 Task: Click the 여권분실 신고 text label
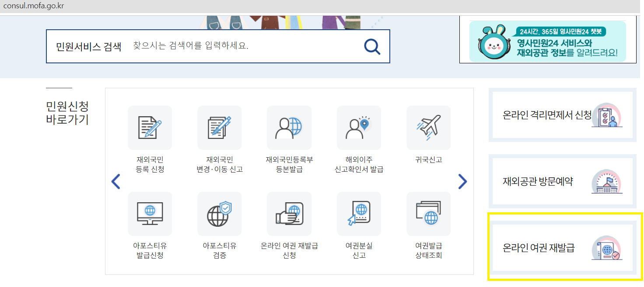pos(359,250)
